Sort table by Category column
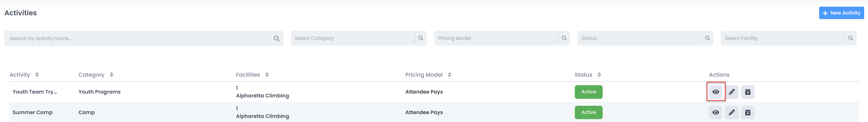 [112, 75]
